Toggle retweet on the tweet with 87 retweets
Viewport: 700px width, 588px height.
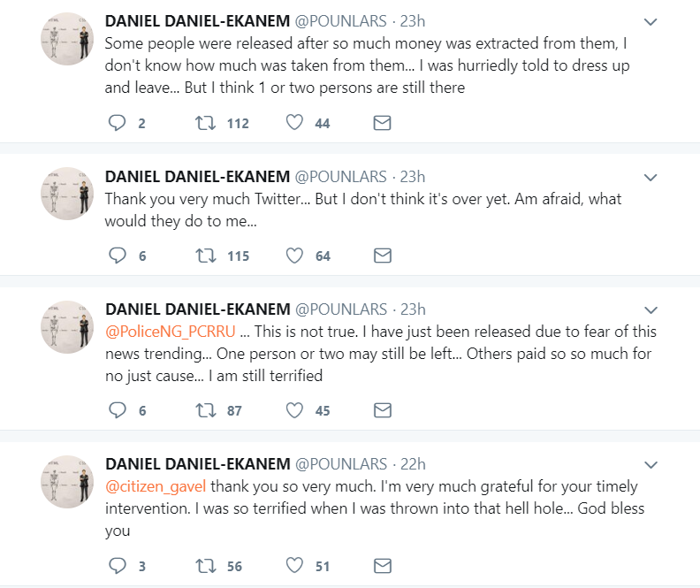tap(204, 410)
